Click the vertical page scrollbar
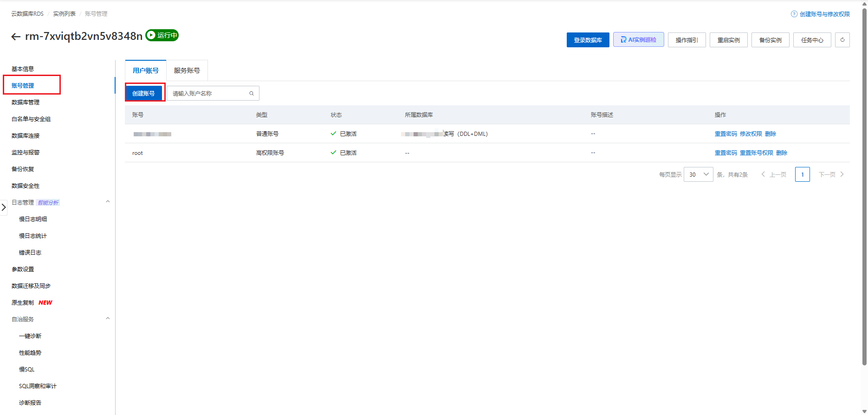 [864, 185]
